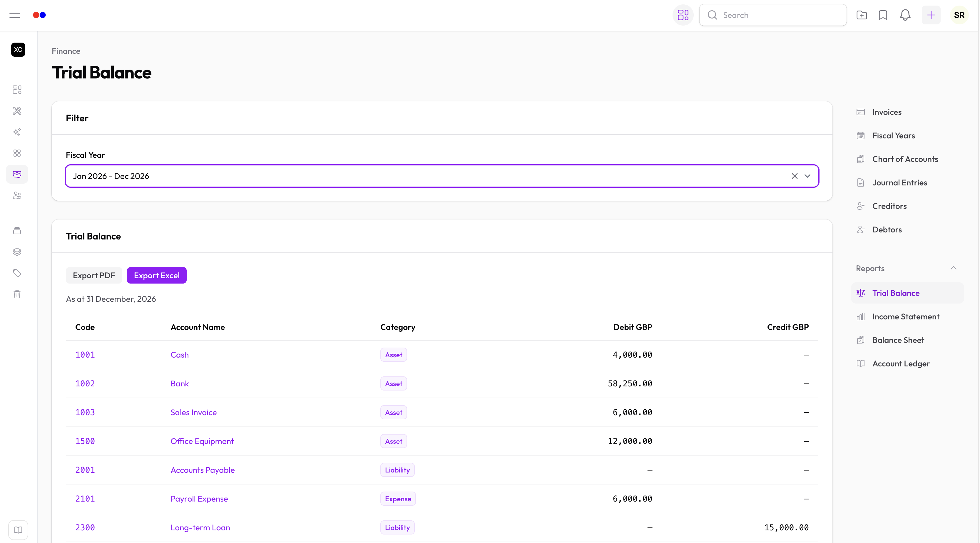Open the Cash account link
980x543 pixels.
[180, 355]
